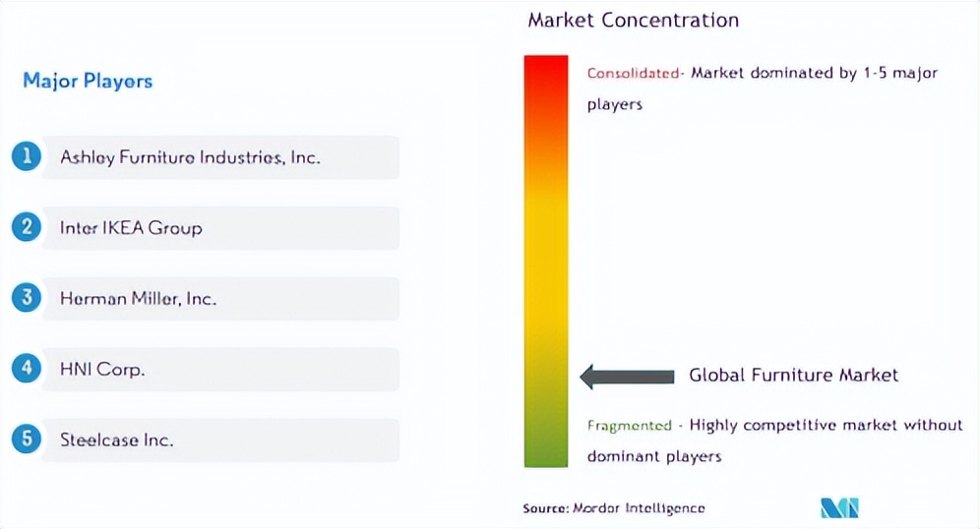980x529 pixels.
Task: Click the Market Concentration title
Action: [x=633, y=20]
